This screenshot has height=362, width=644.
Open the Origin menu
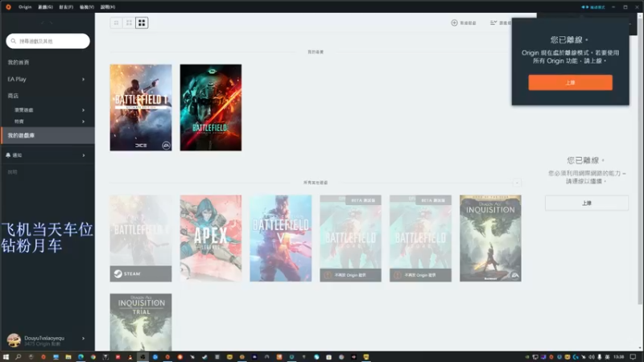pos(25,7)
